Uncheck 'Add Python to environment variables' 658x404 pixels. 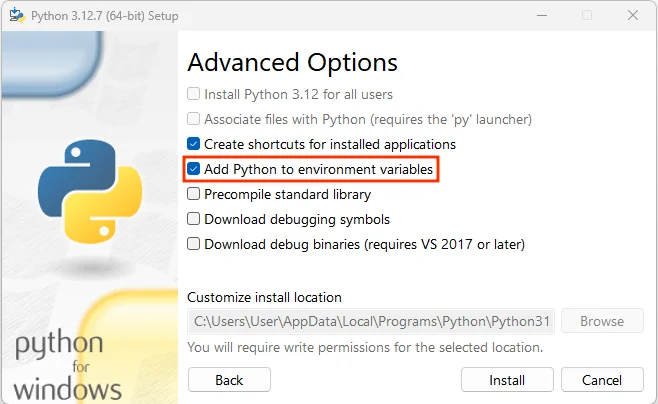[193, 169]
